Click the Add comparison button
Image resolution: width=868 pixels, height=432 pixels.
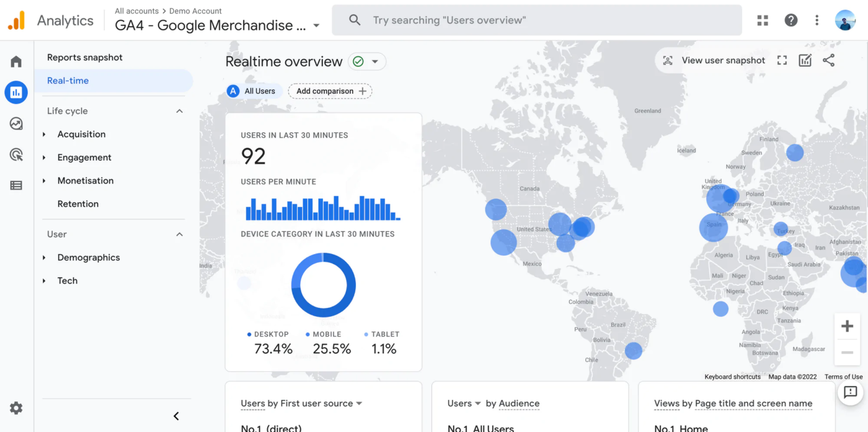coord(330,91)
